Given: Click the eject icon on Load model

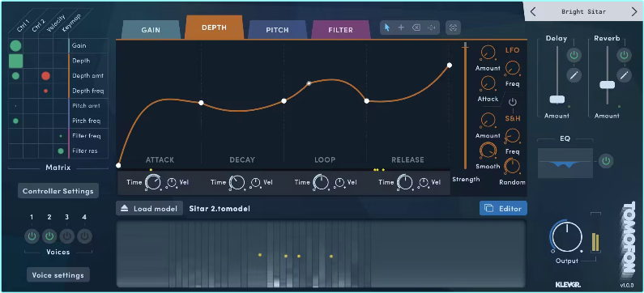Looking at the screenshot, I should (125, 209).
